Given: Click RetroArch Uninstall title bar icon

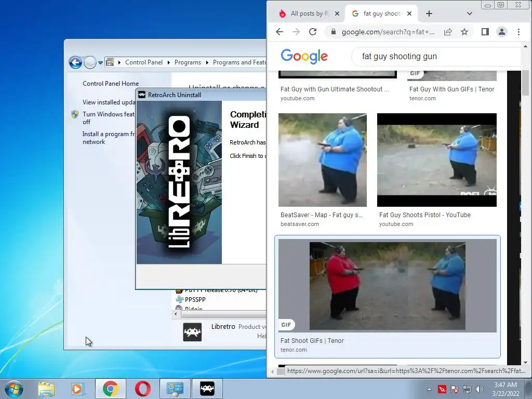Looking at the screenshot, I should [x=142, y=95].
